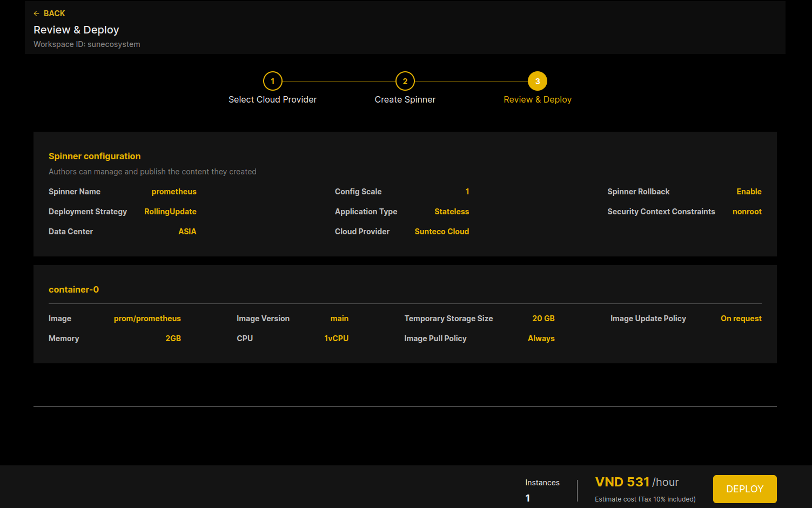
Task: Click the Sunteco Cloud provider value
Action: pos(442,232)
